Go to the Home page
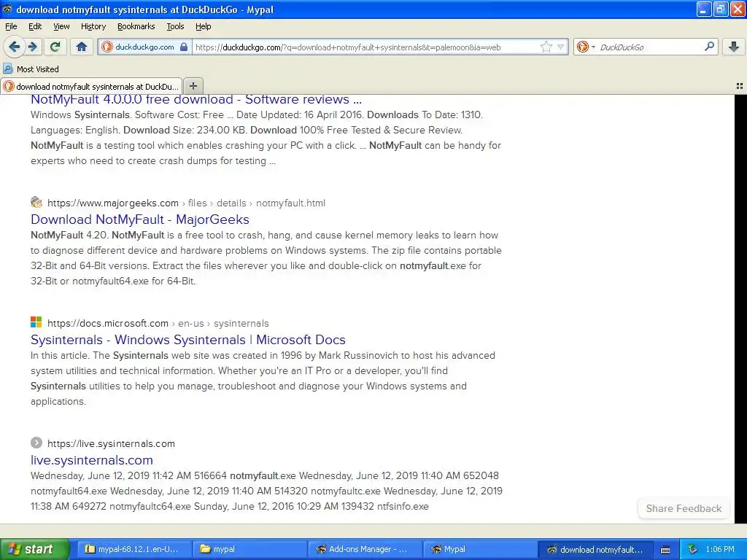The image size is (747, 560). pyautogui.click(x=82, y=47)
